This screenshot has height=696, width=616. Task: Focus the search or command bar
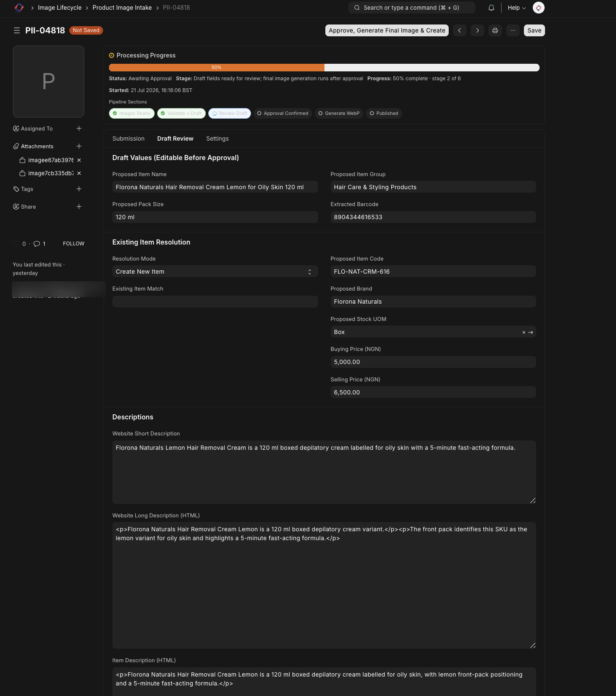point(412,8)
